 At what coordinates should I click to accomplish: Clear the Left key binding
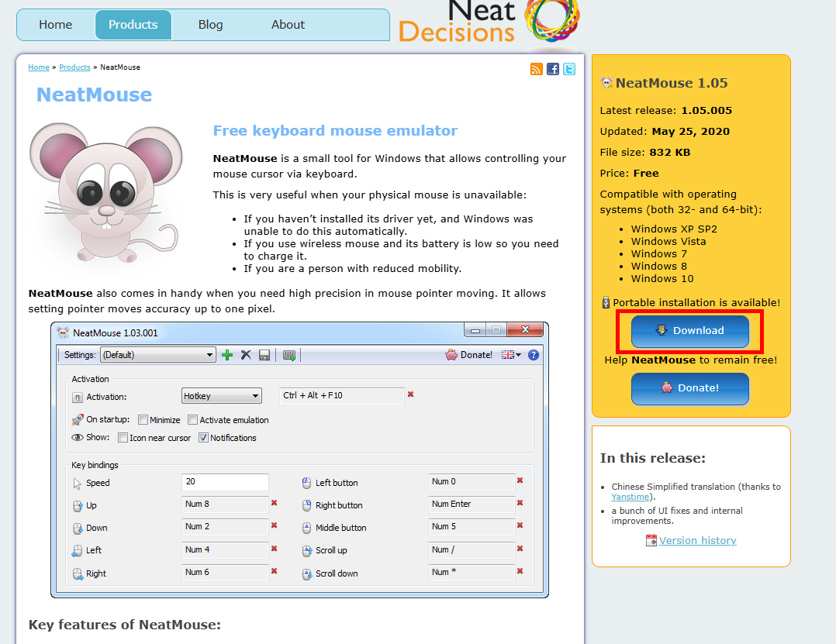click(x=274, y=549)
